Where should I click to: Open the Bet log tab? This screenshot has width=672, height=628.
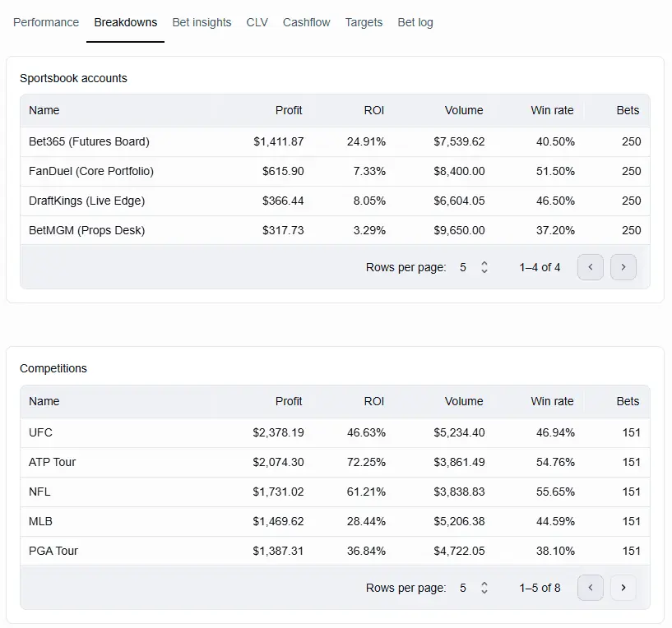pyautogui.click(x=415, y=22)
